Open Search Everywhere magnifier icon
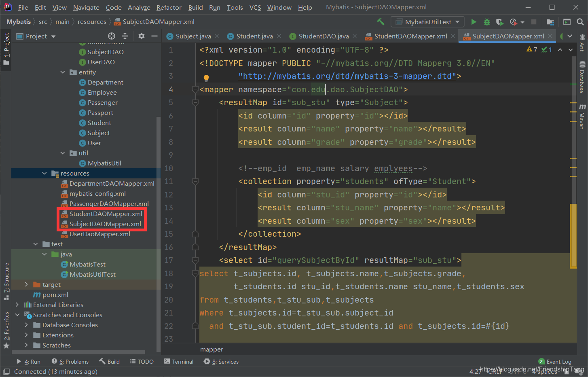Image resolution: width=588 pixels, height=377 pixels. point(580,22)
